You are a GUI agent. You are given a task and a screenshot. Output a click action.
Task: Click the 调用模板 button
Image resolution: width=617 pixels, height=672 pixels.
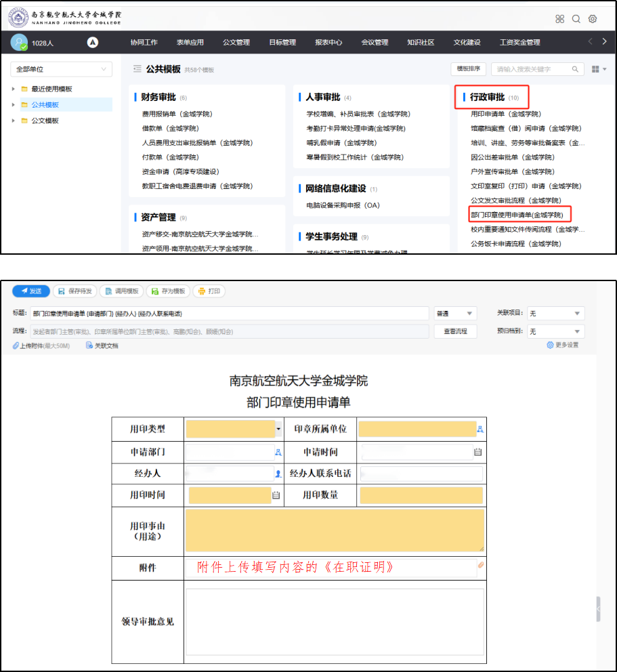tap(122, 291)
